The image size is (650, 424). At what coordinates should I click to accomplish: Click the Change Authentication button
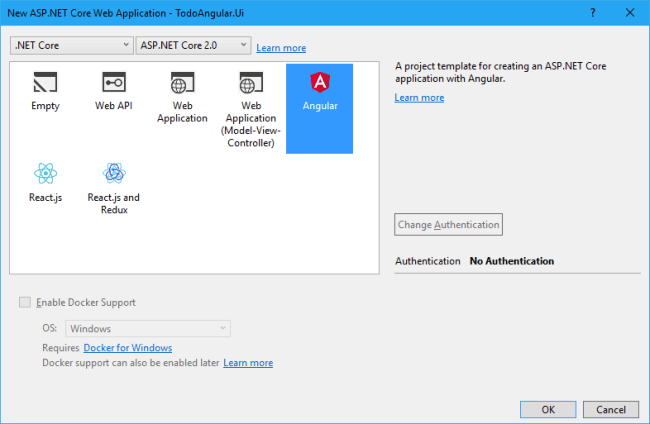point(449,225)
